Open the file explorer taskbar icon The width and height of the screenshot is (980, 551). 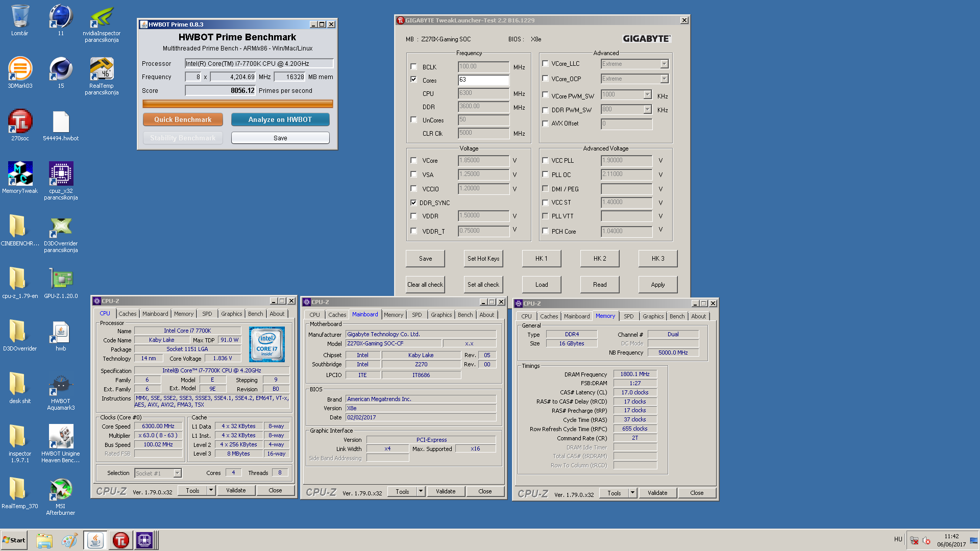tap(44, 540)
